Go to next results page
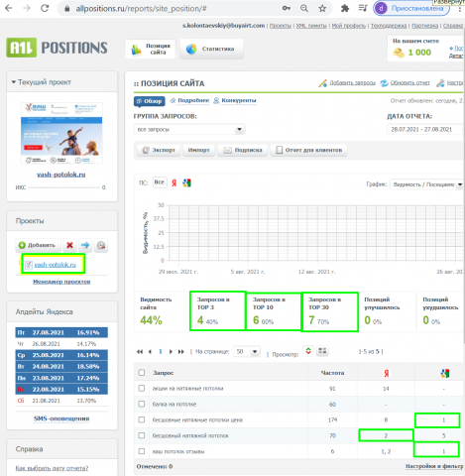 tap(171, 352)
